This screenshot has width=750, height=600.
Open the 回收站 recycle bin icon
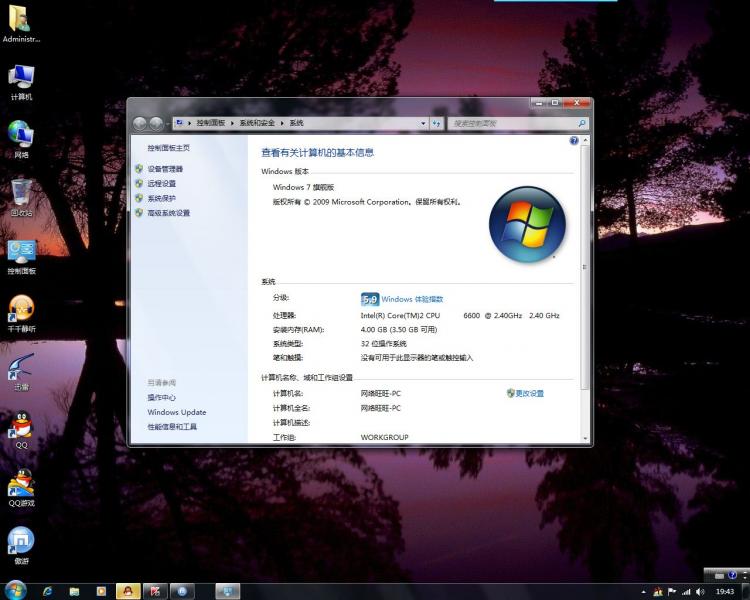point(21,198)
